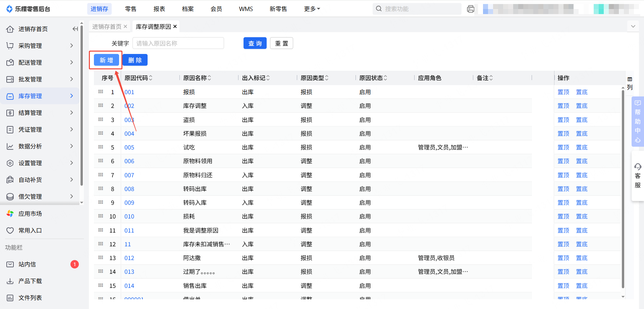Sort by 原因状态 column
The width and height of the screenshot is (644, 309).
click(385, 78)
